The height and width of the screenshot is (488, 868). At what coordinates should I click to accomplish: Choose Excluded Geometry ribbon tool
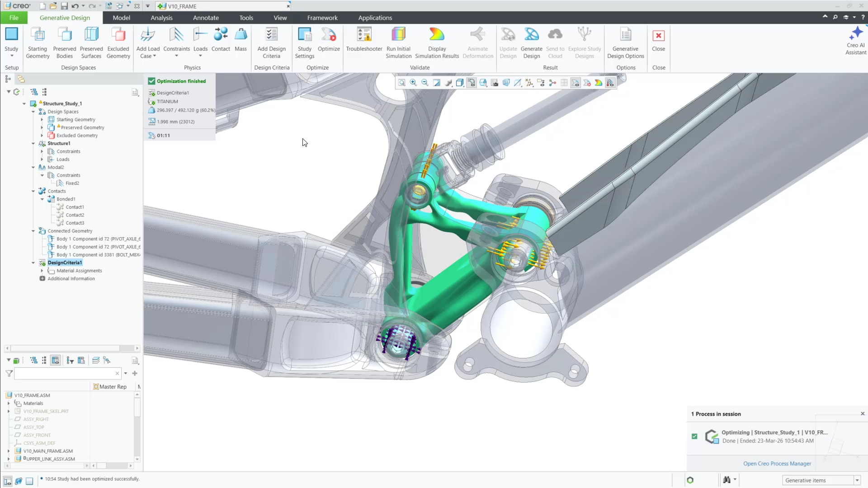coord(118,43)
